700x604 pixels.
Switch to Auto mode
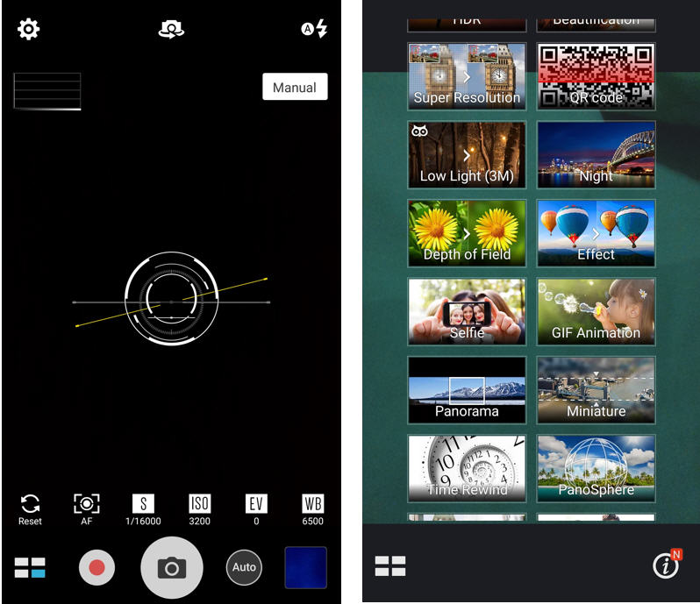[x=244, y=567]
